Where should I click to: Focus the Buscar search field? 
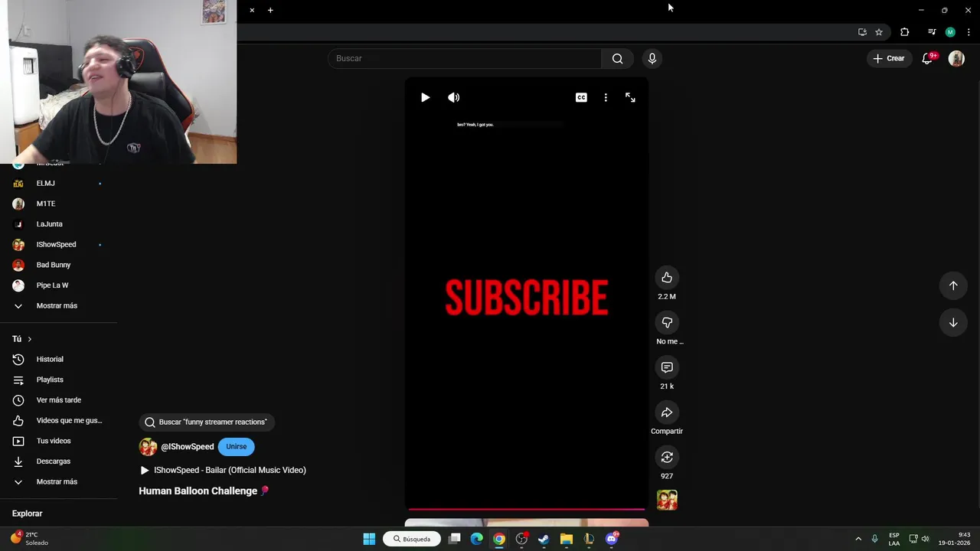click(465, 58)
